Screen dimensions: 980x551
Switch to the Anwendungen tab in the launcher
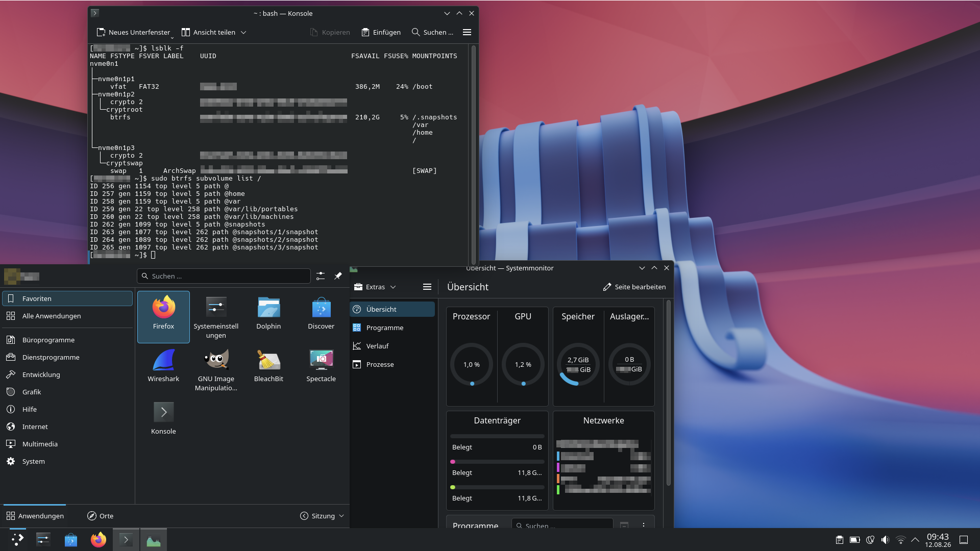click(x=35, y=516)
